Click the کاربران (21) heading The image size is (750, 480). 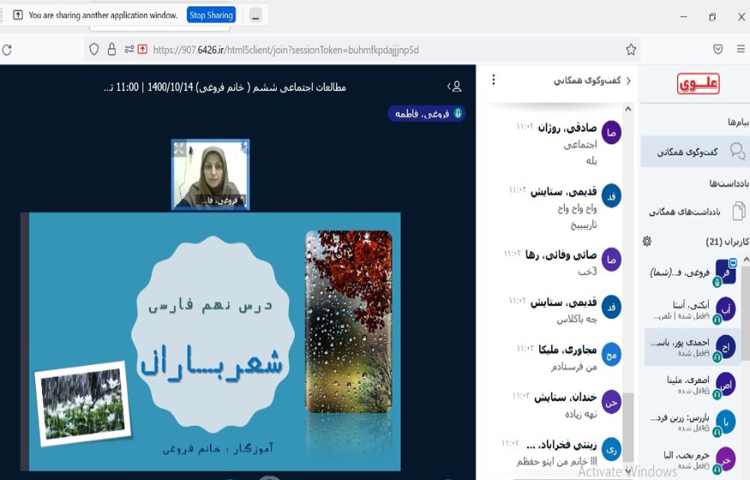(x=727, y=241)
